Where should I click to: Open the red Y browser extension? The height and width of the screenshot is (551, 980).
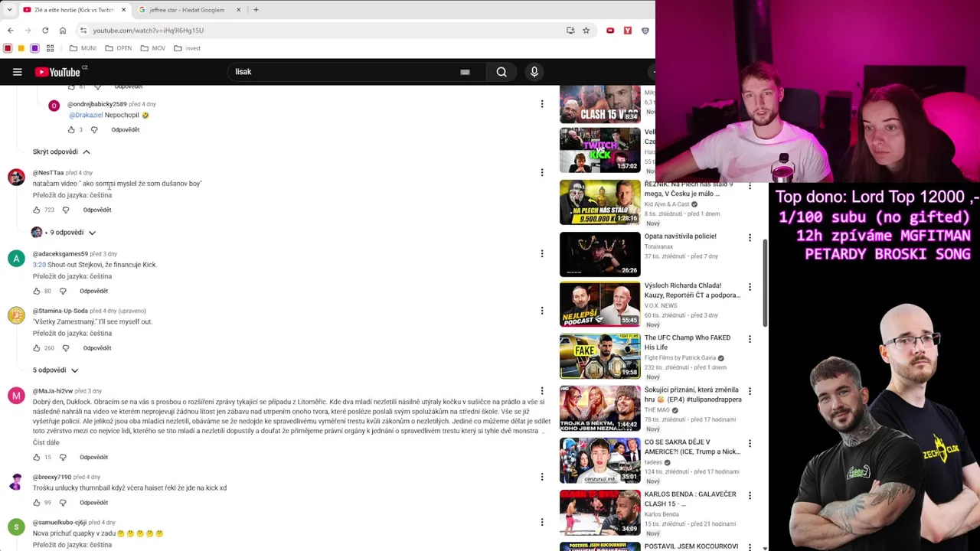pyautogui.click(x=628, y=31)
